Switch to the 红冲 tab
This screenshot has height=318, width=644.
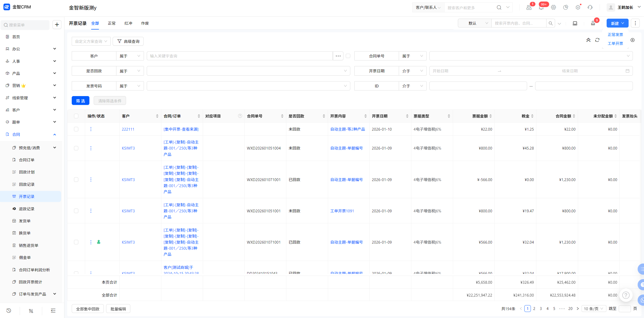[128, 23]
